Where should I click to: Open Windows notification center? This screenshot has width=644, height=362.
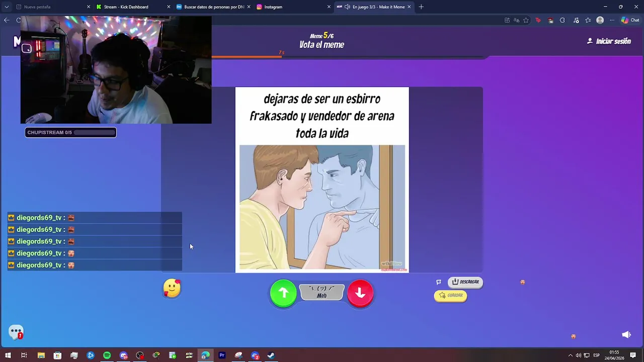pos(633,355)
